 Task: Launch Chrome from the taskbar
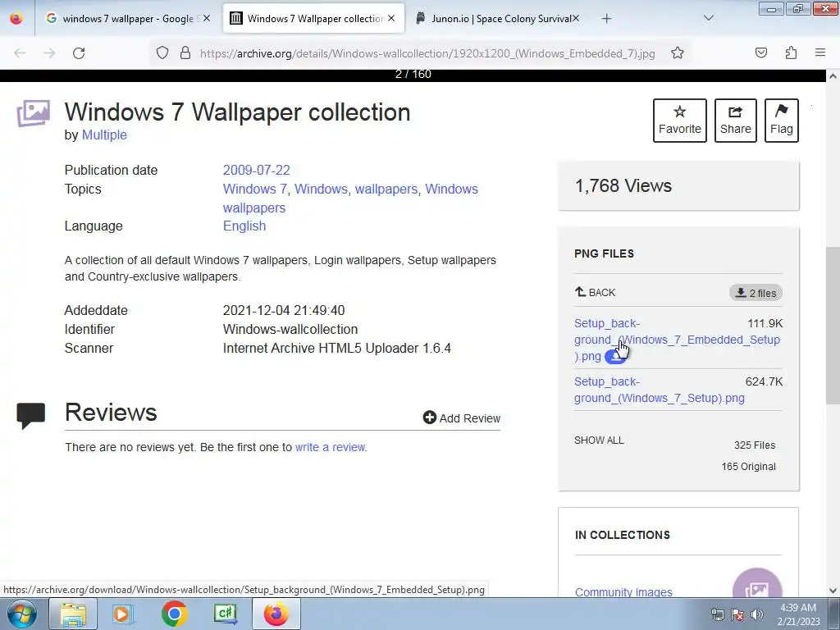[x=174, y=614]
